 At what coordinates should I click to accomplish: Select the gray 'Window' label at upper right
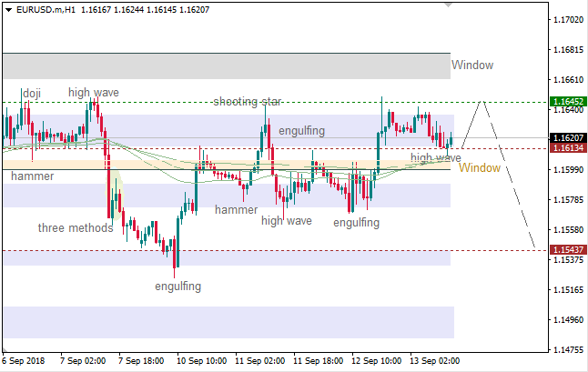pos(472,65)
